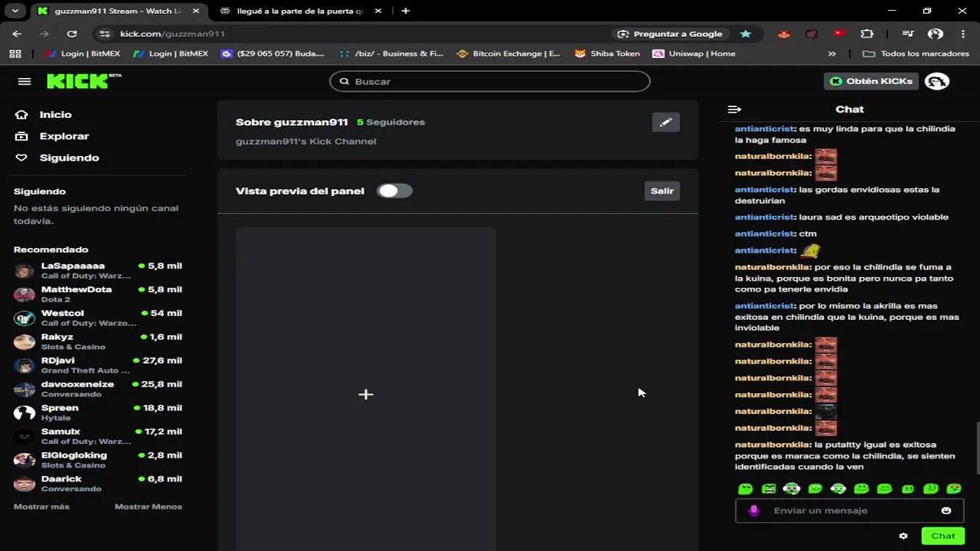The width and height of the screenshot is (980, 551).
Task: Pick the headphones emote with pink eyes
Action: point(792,488)
